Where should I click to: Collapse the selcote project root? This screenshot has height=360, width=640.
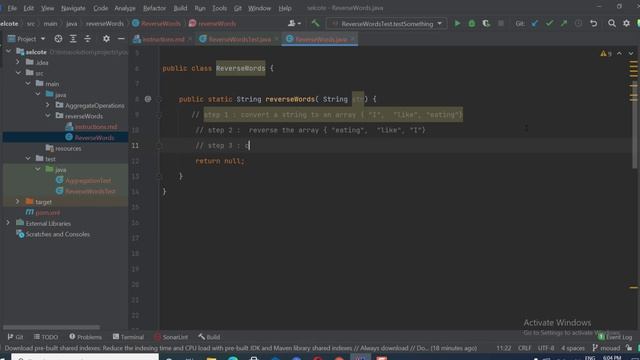click(9, 52)
